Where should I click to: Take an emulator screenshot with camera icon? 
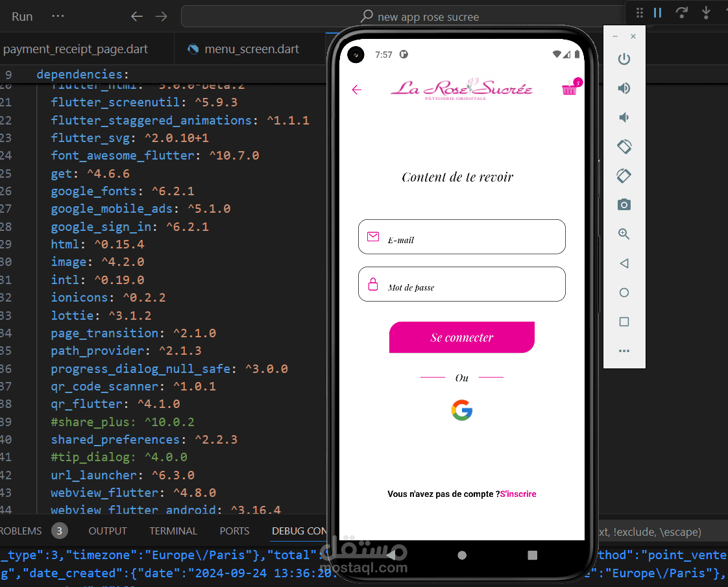click(x=624, y=204)
